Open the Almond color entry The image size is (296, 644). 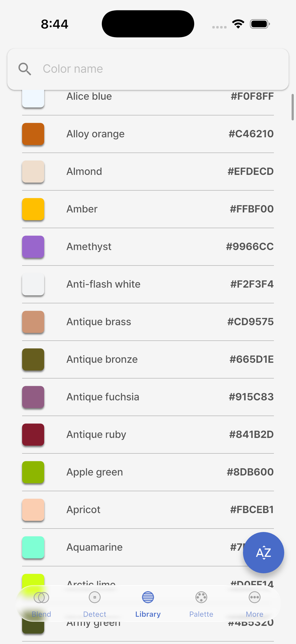tap(84, 171)
